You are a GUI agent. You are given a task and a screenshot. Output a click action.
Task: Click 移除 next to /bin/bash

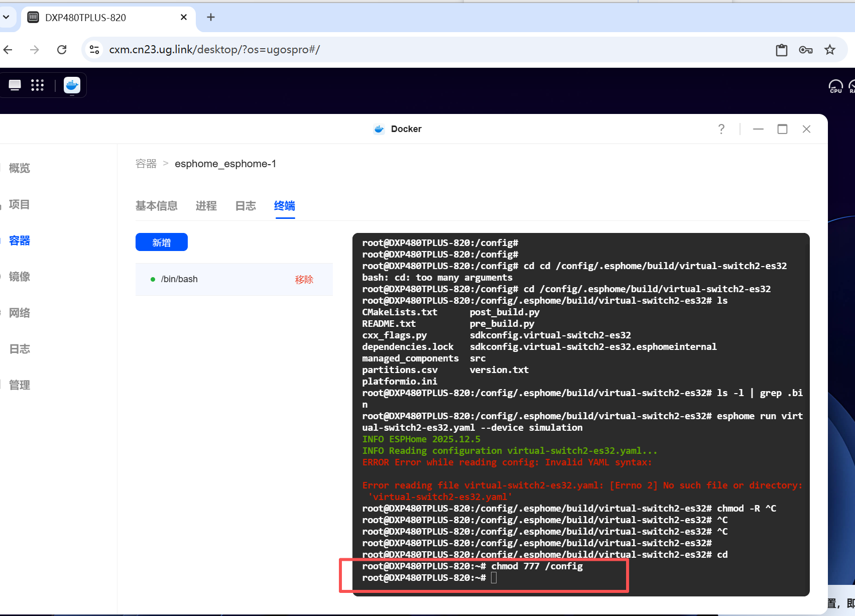pos(304,280)
